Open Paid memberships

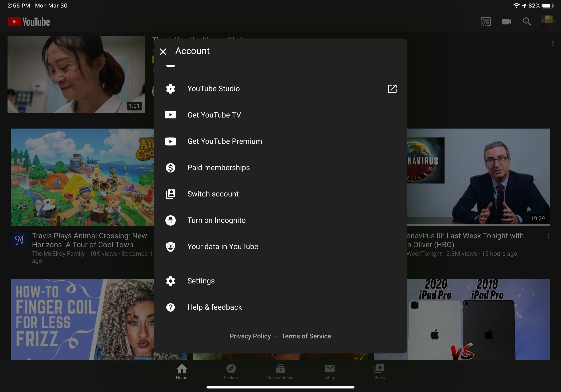tap(280, 168)
